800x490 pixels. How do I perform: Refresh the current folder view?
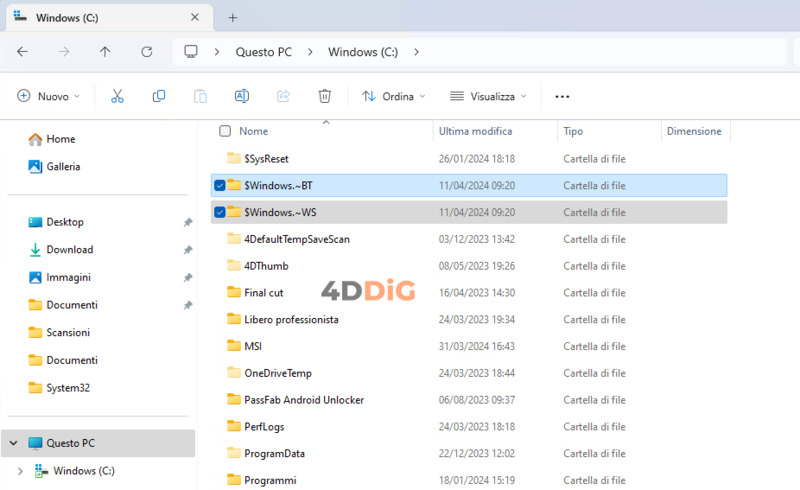click(x=147, y=52)
